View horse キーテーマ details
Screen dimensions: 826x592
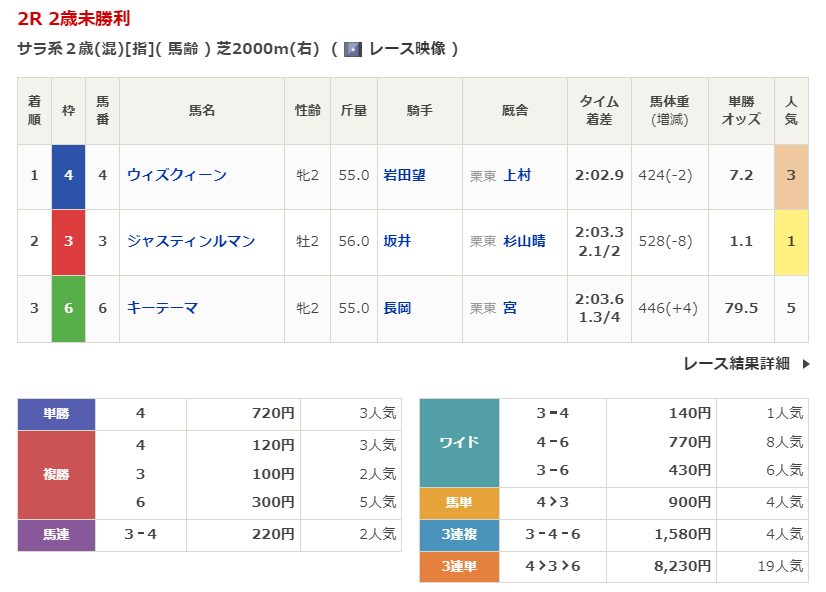click(162, 308)
